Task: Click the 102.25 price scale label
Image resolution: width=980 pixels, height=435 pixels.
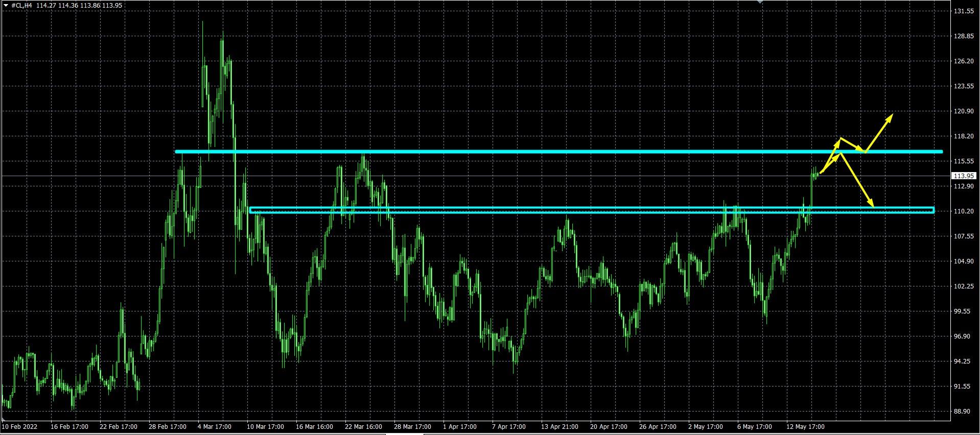Action: [x=963, y=286]
